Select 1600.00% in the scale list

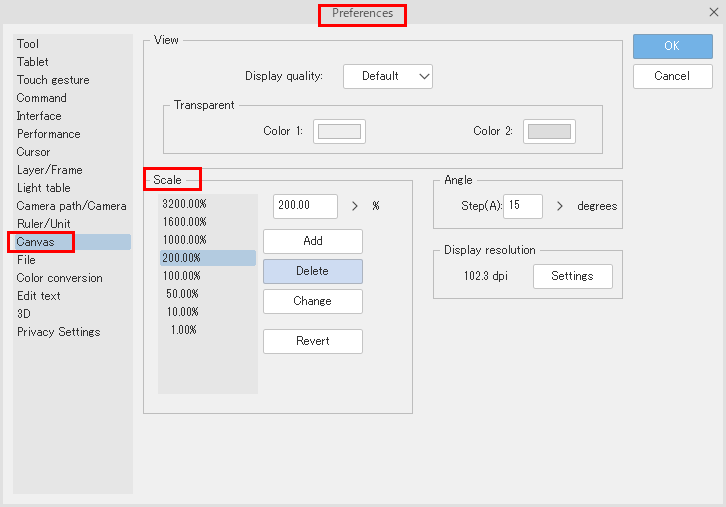[x=183, y=222]
